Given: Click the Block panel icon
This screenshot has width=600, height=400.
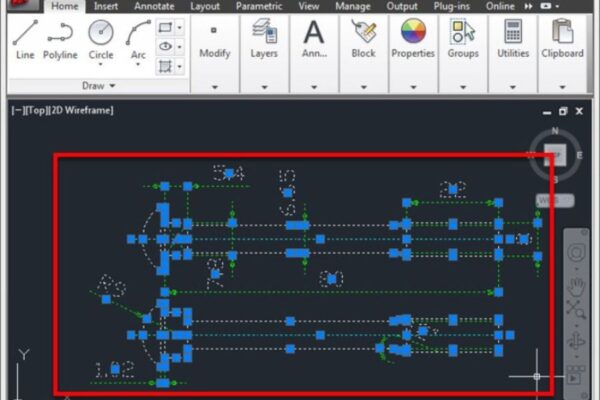Looking at the screenshot, I should click(x=363, y=36).
